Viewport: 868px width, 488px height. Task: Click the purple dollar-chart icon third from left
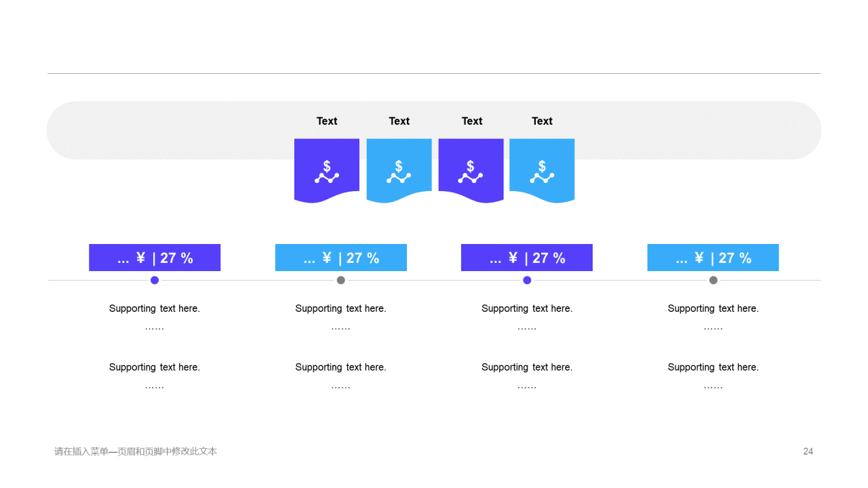[x=471, y=171]
